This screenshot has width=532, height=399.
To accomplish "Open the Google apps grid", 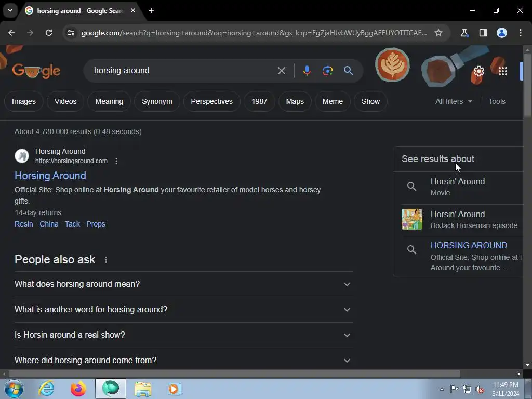I will [x=502, y=71].
